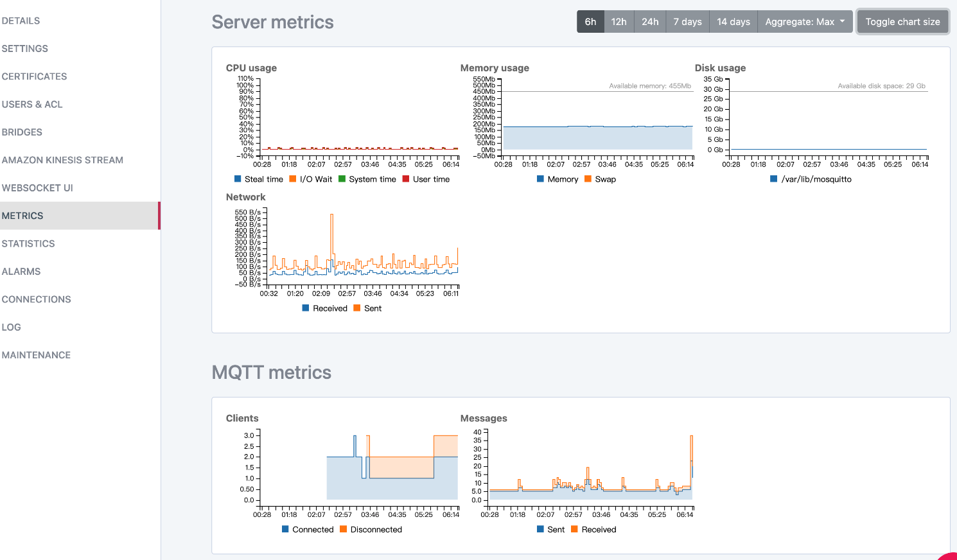Click the Connected clients legend icon

point(285,529)
